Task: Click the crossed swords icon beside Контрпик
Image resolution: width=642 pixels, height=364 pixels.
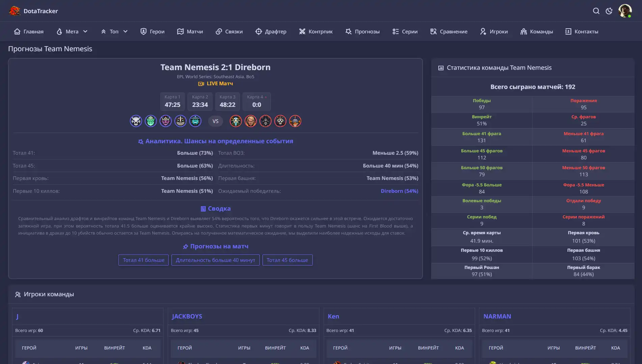Action: [x=302, y=31]
